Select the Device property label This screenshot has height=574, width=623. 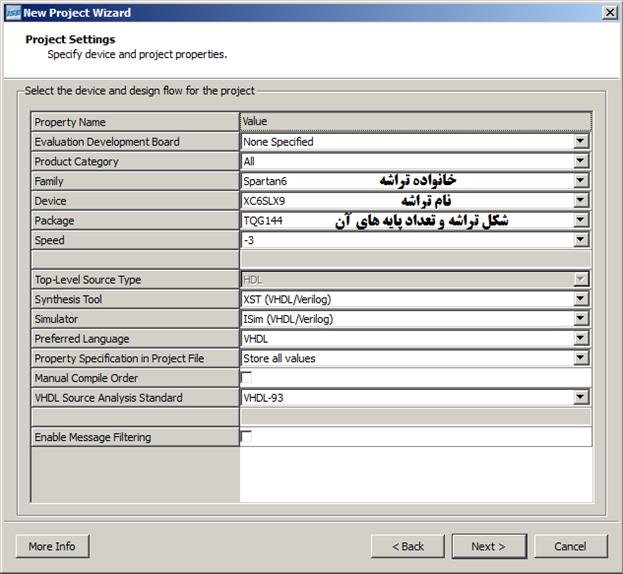point(50,201)
